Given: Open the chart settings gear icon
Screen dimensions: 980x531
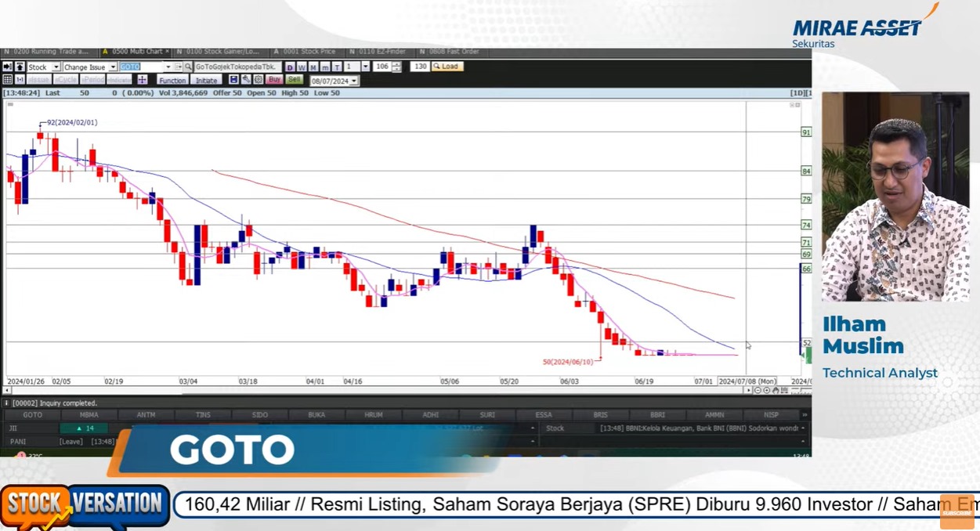Looking at the screenshot, I should pos(258,80).
